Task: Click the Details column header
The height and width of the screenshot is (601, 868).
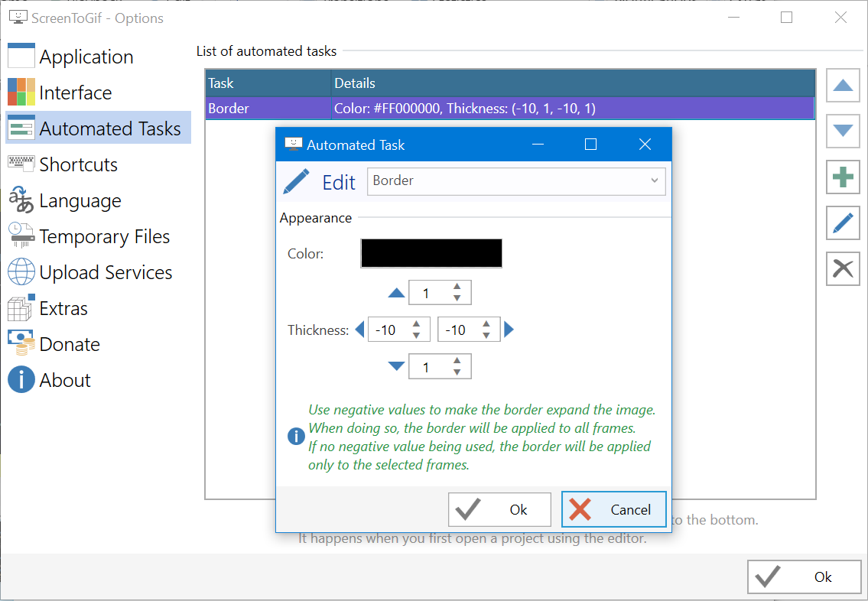Action: (573, 83)
